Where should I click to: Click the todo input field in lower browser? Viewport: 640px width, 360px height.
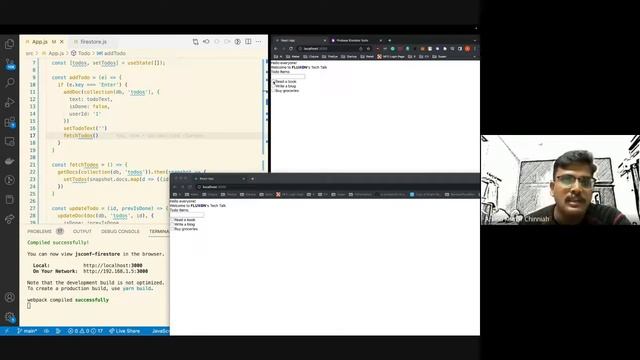click(x=187, y=215)
